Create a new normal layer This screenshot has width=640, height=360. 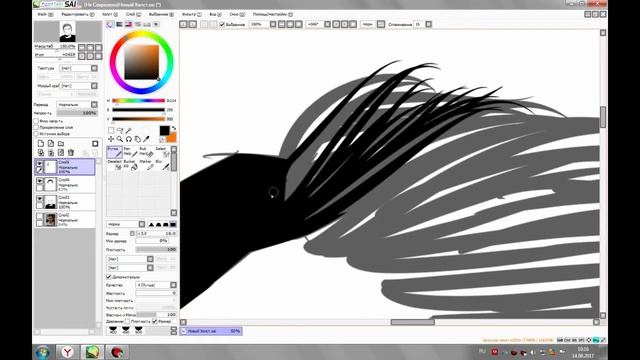pos(41,144)
